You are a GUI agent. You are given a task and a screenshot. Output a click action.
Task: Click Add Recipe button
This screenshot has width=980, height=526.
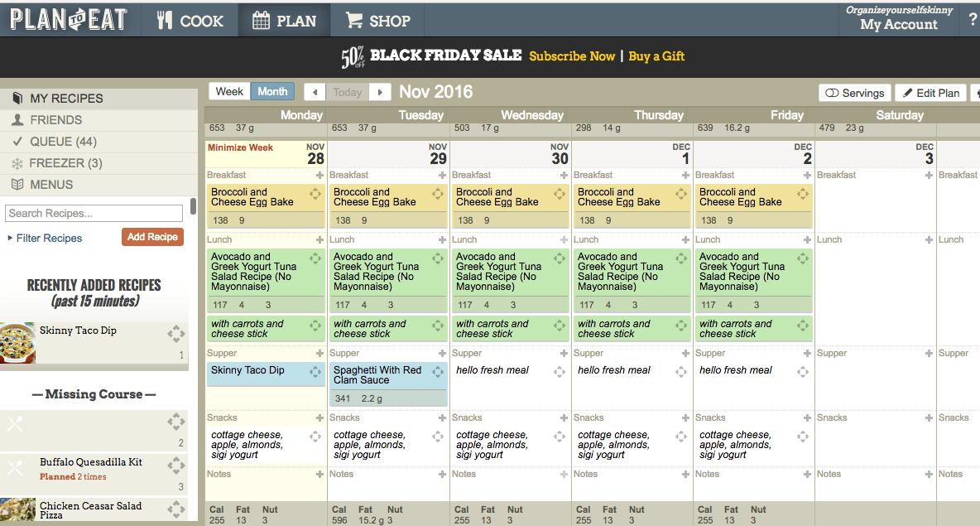coord(152,237)
